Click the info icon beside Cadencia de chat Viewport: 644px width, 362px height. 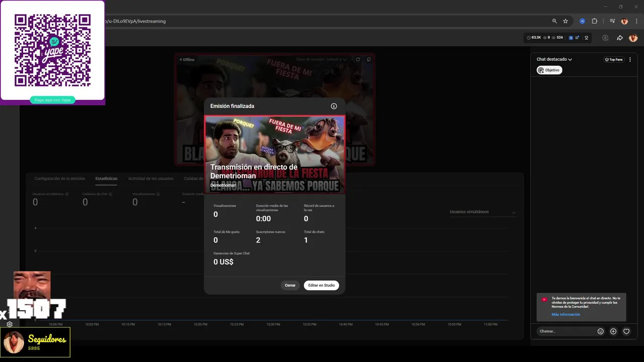(111, 194)
